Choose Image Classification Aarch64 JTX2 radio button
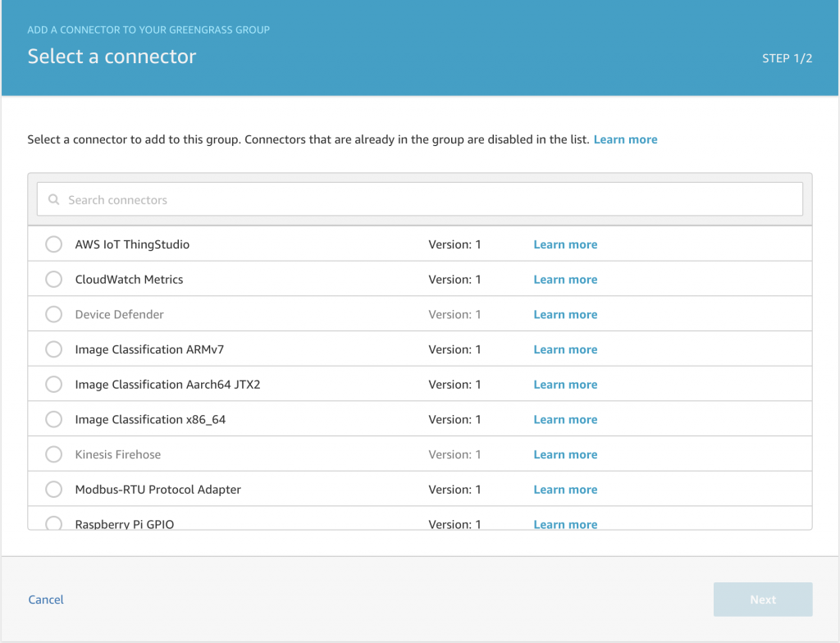This screenshot has width=840, height=643. coord(53,384)
